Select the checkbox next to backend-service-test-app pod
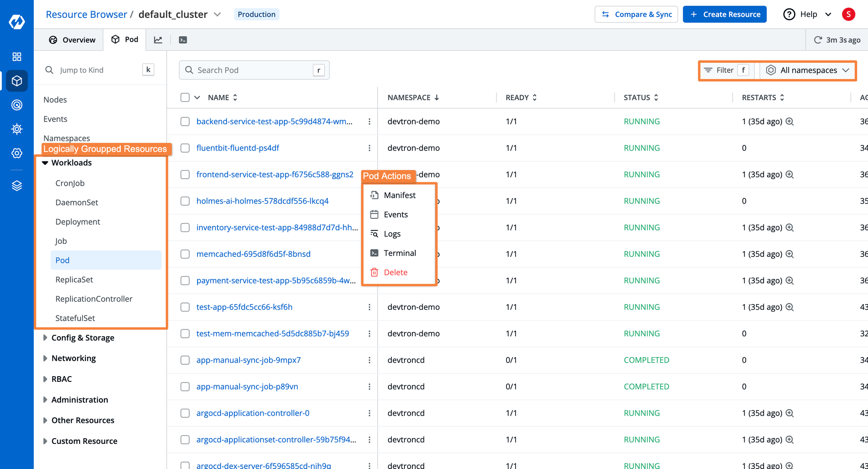The height and width of the screenshot is (469, 868). pos(185,121)
